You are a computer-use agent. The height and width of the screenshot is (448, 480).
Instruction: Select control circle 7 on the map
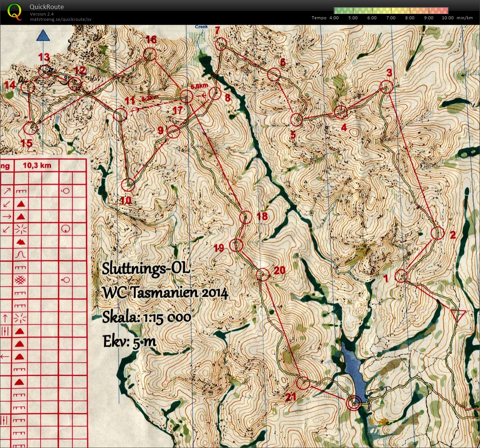pos(221,44)
